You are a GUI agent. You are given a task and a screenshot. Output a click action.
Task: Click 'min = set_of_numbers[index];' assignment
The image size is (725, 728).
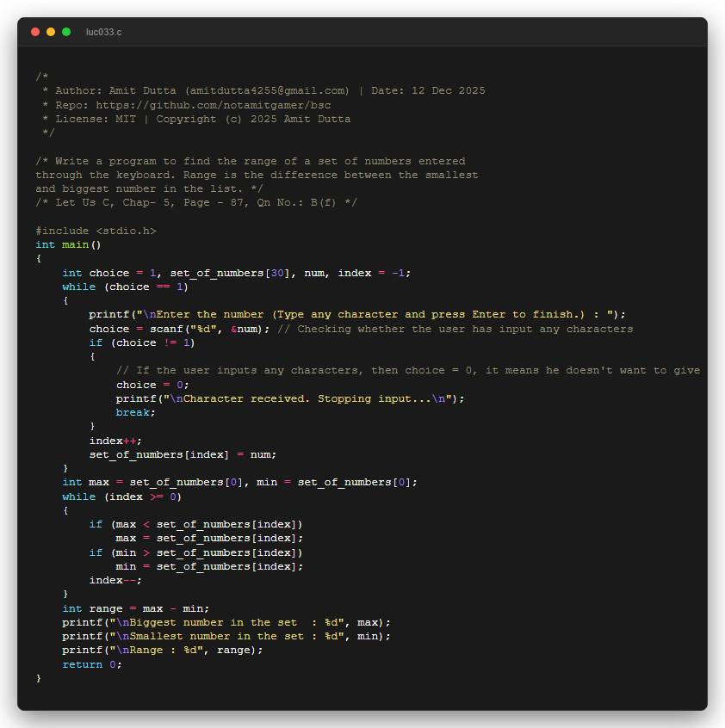[209, 566]
